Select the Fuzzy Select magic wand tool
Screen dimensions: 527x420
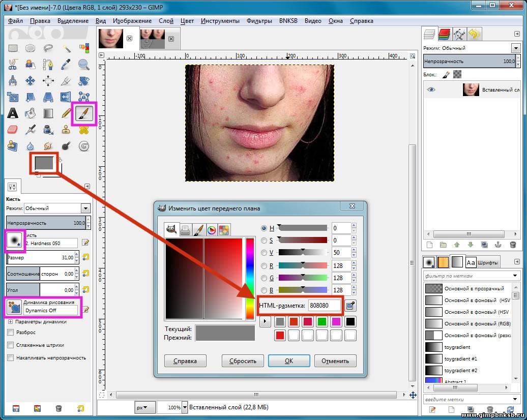pyautogui.click(x=66, y=48)
